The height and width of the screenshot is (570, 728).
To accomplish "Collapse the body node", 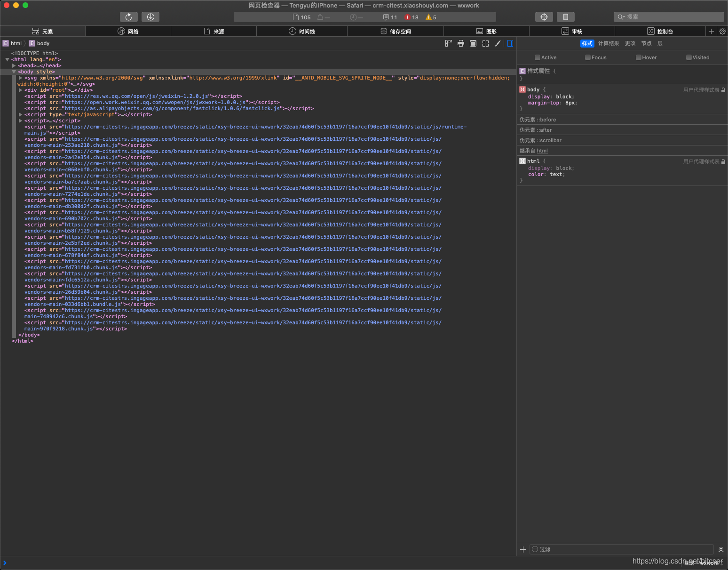I will [x=14, y=72].
